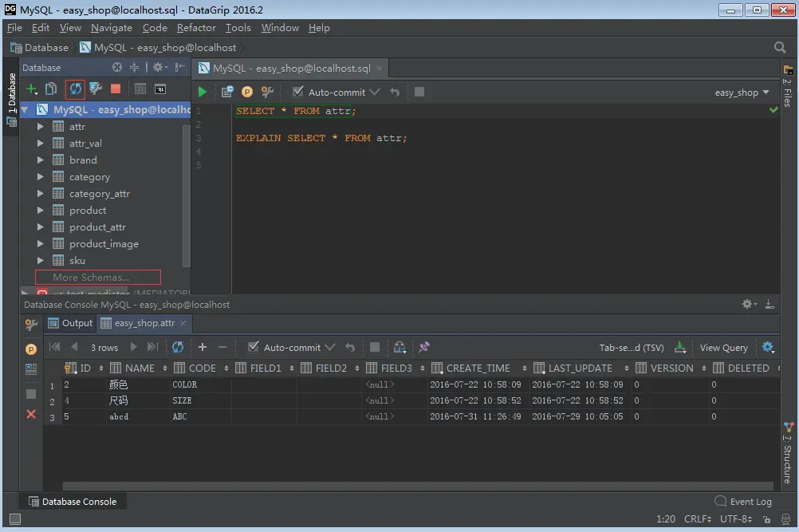The height and width of the screenshot is (532, 799).
Task: Click the results horizontal scrollbar
Action: point(418,486)
